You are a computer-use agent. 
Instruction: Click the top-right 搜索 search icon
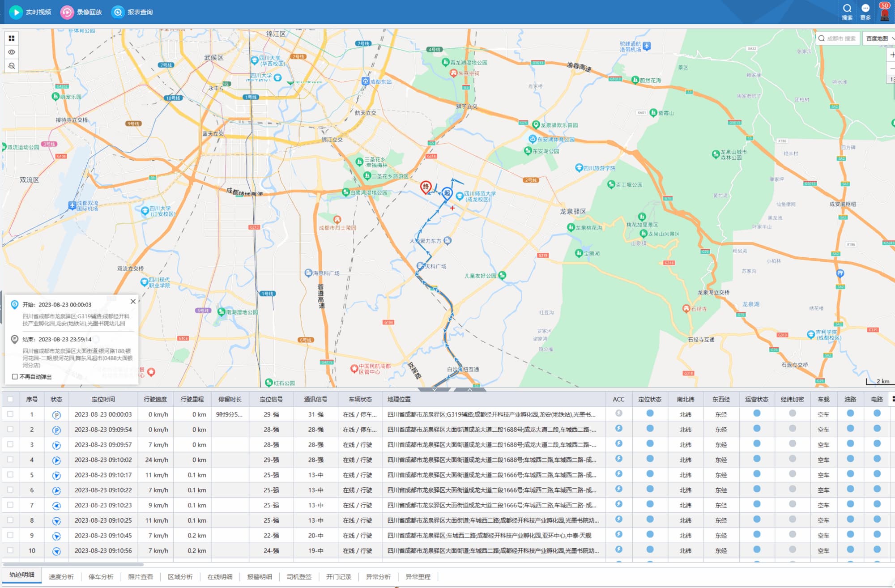847,9
